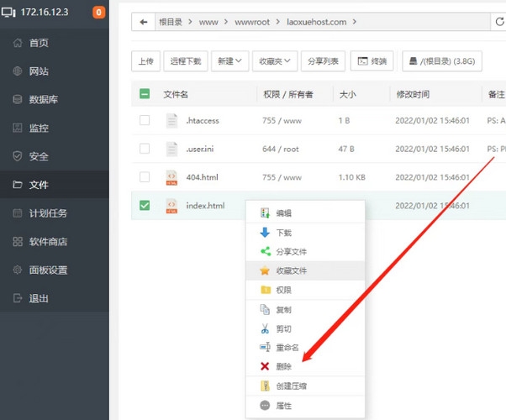Click the 上传 button

tap(145, 60)
